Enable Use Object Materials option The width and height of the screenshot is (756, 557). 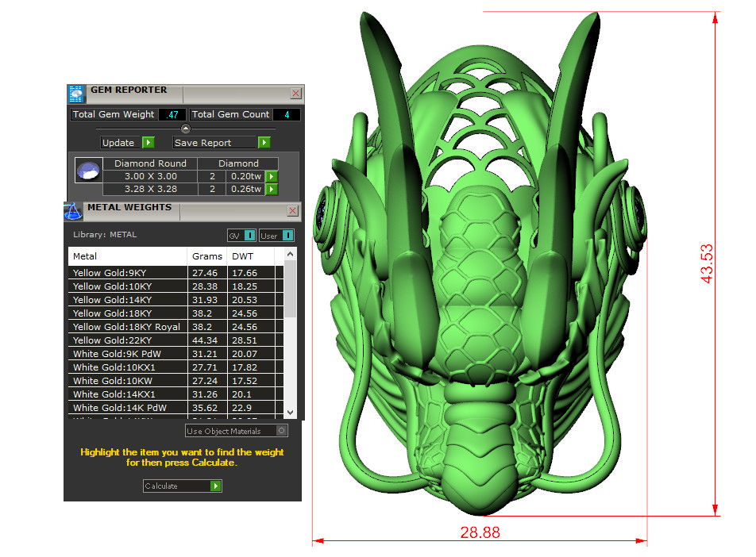tap(281, 431)
